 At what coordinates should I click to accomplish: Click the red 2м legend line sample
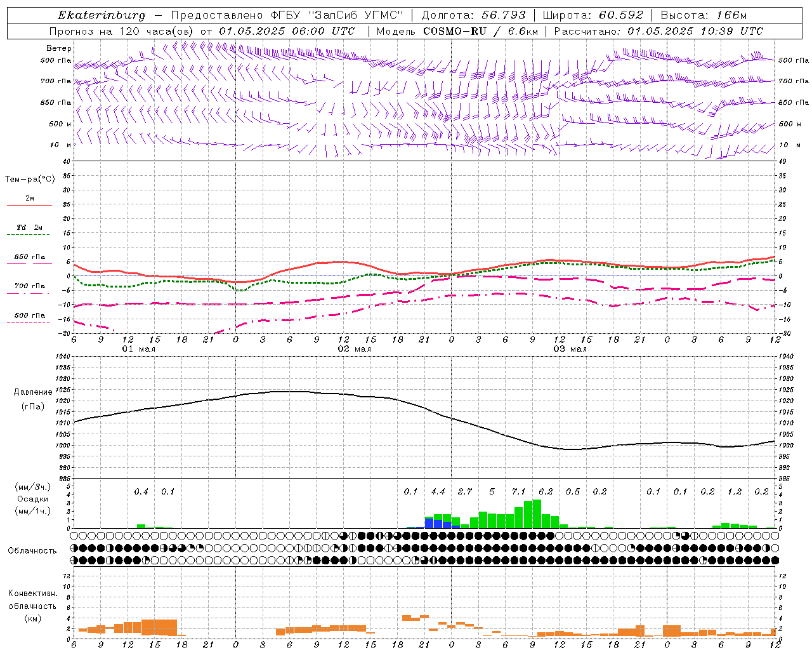tap(30, 205)
